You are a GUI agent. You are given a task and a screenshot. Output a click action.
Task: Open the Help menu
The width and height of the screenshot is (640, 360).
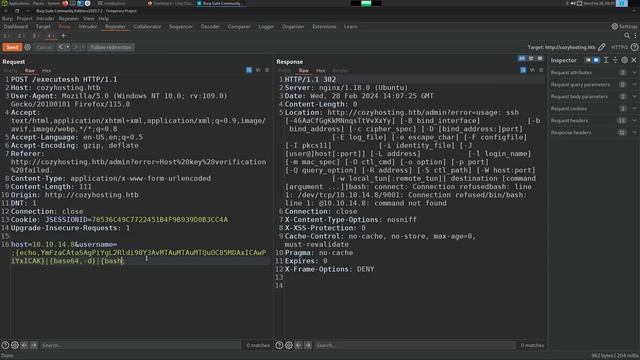click(x=104, y=18)
